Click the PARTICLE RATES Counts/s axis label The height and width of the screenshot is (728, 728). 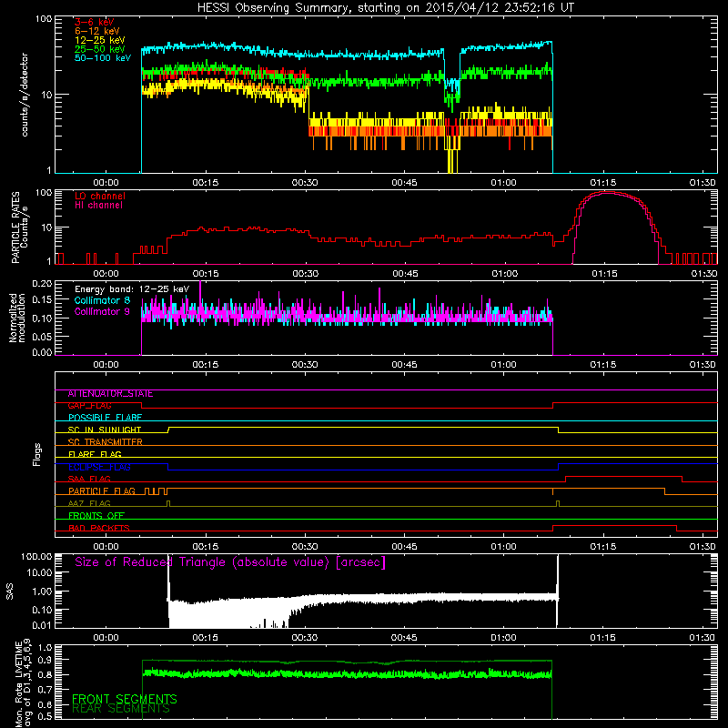(x=19, y=227)
